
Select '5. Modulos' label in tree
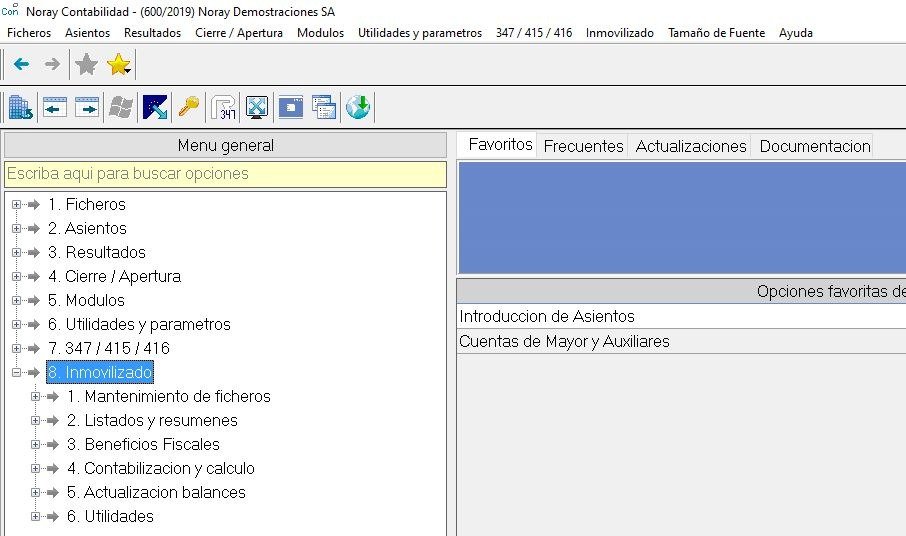[x=86, y=300]
